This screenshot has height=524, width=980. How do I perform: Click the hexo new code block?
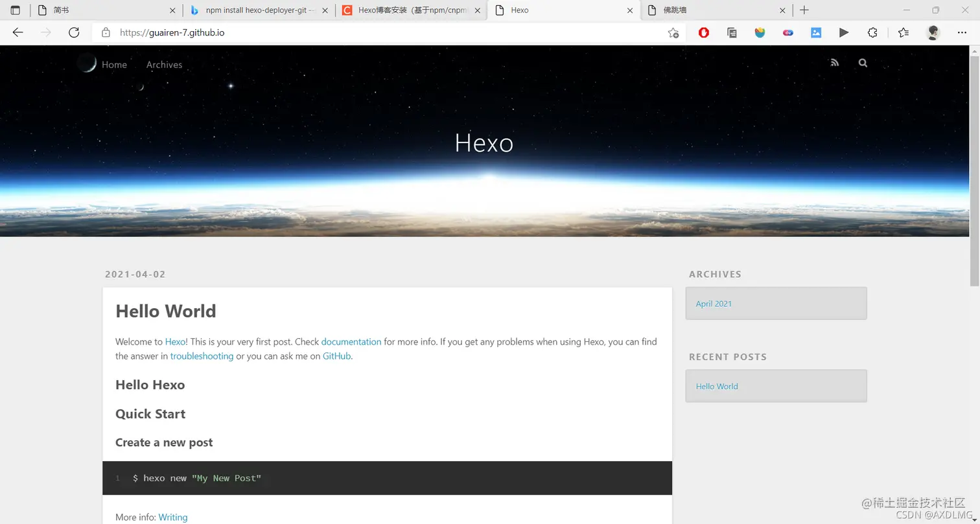pos(387,478)
